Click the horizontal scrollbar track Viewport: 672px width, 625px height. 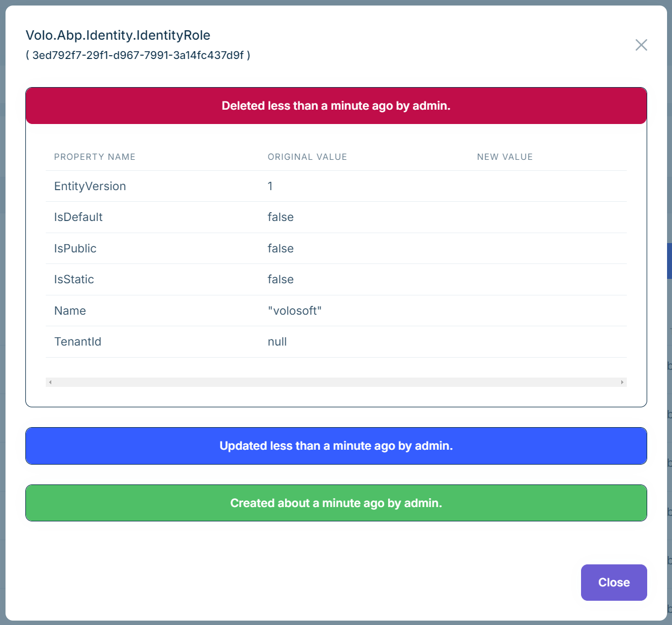[336, 381]
